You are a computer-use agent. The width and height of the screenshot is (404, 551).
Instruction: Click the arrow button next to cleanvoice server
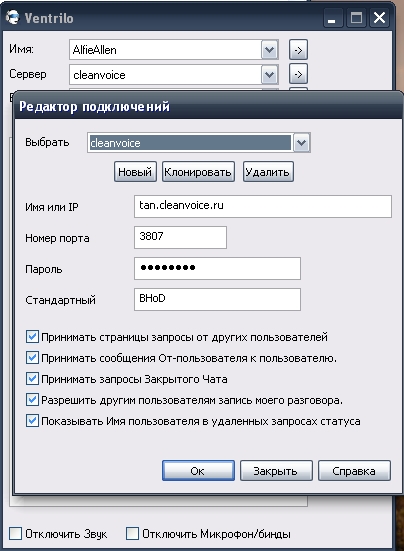tap(298, 74)
